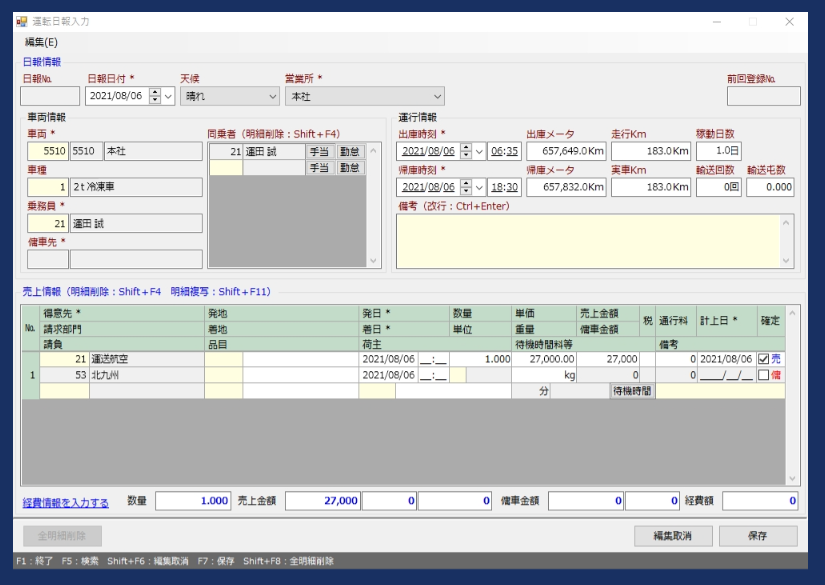Click the 手当 button for 運田 誠
Image resolution: width=825 pixels, height=585 pixels.
click(x=319, y=151)
